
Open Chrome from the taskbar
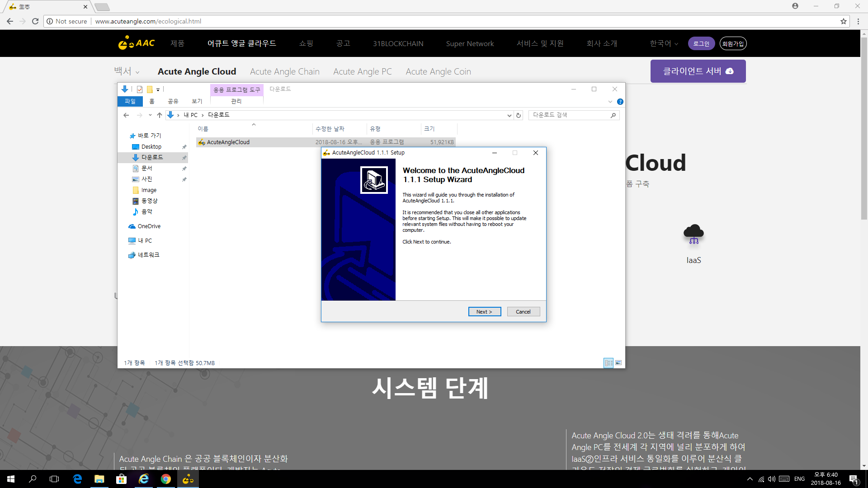coord(166,479)
